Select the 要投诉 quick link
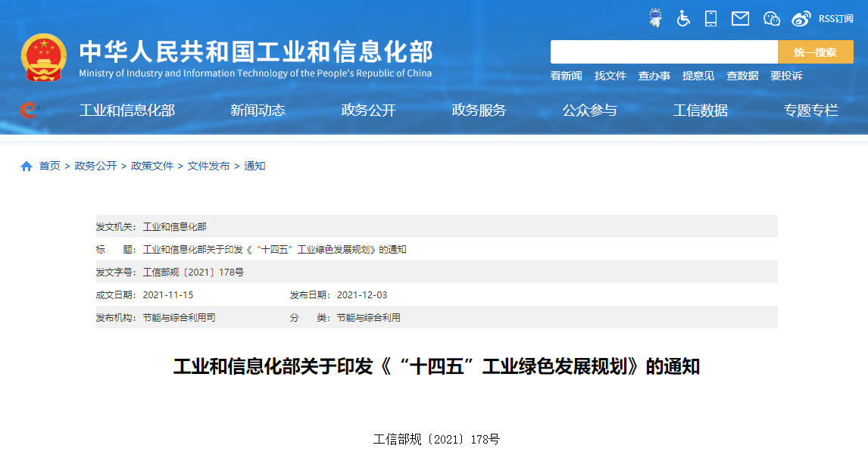868x464 pixels. tap(786, 76)
